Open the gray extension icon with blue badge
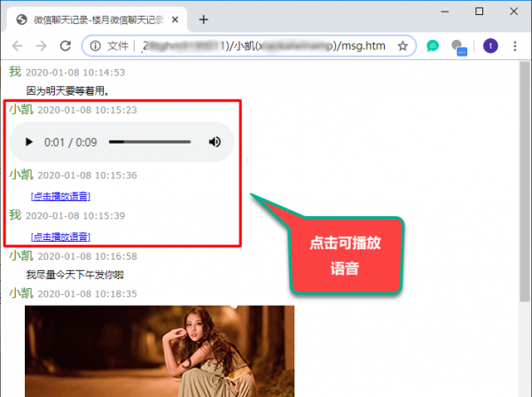The width and height of the screenshot is (532, 397). click(x=458, y=47)
